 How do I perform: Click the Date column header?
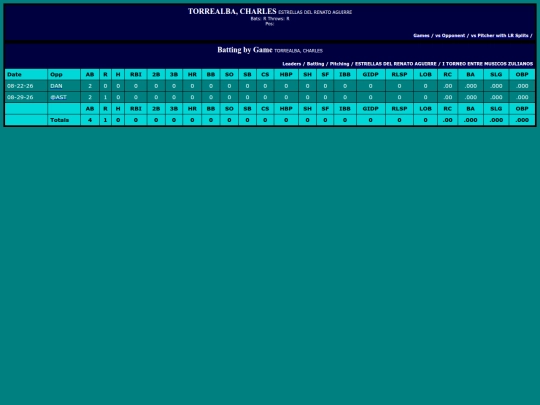[26, 74]
